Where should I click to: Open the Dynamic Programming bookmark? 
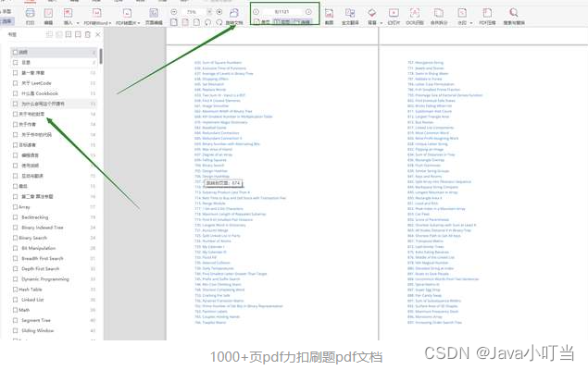(45, 279)
